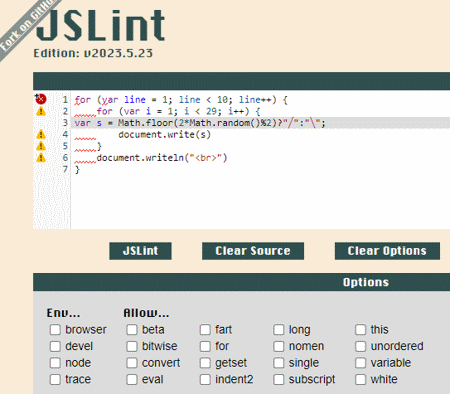450x394 pixels.
Task: Select the white checkbox
Action: point(360,379)
